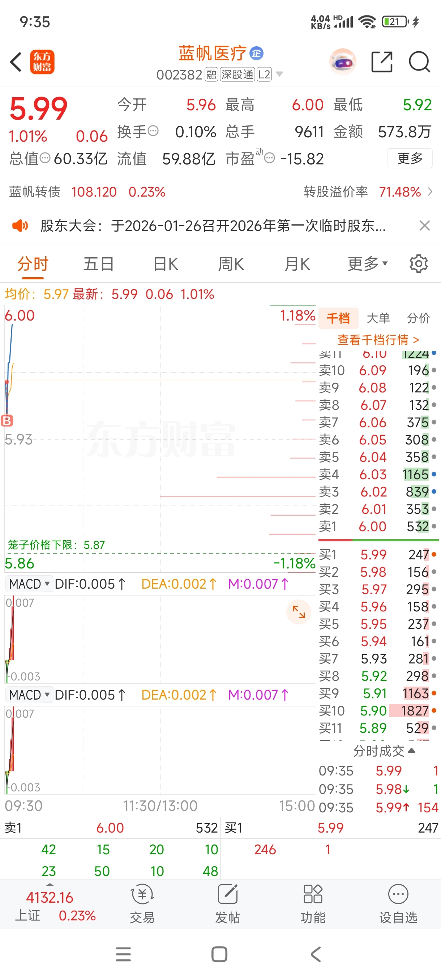The width and height of the screenshot is (441, 980).
Task: Open the 东方财富 home logo
Action: pyautogui.click(x=42, y=62)
